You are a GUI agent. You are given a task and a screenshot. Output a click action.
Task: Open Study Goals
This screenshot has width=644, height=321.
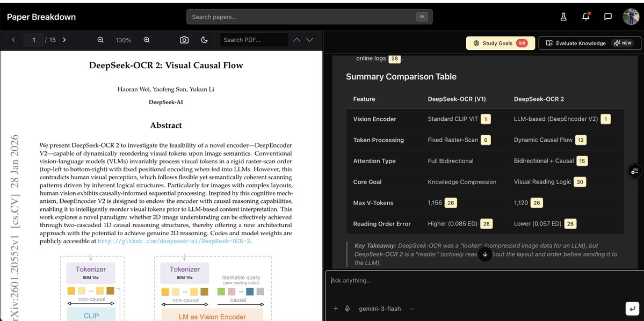pyautogui.click(x=500, y=43)
